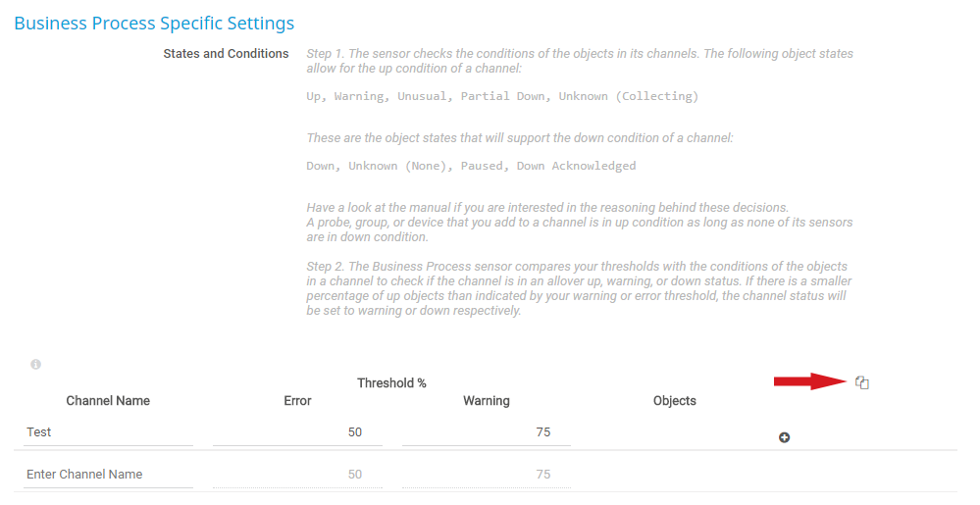Set error threshold in the new channel row
The image size is (980, 505).
[297, 475]
